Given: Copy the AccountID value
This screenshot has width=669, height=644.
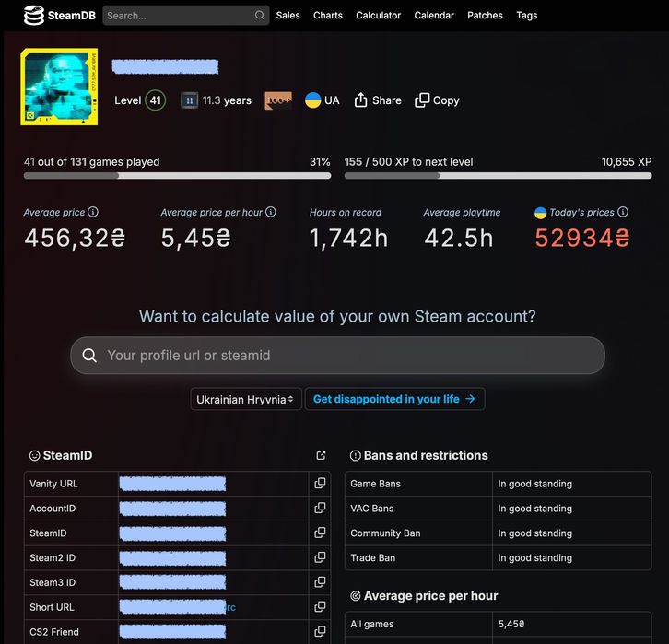Looking at the screenshot, I should [x=320, y=508].
